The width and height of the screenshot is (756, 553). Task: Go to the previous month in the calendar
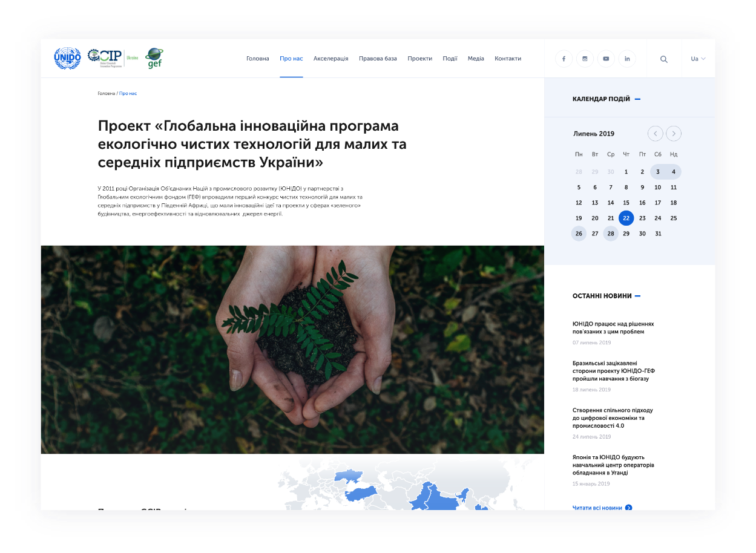click(x=655, y=133)
